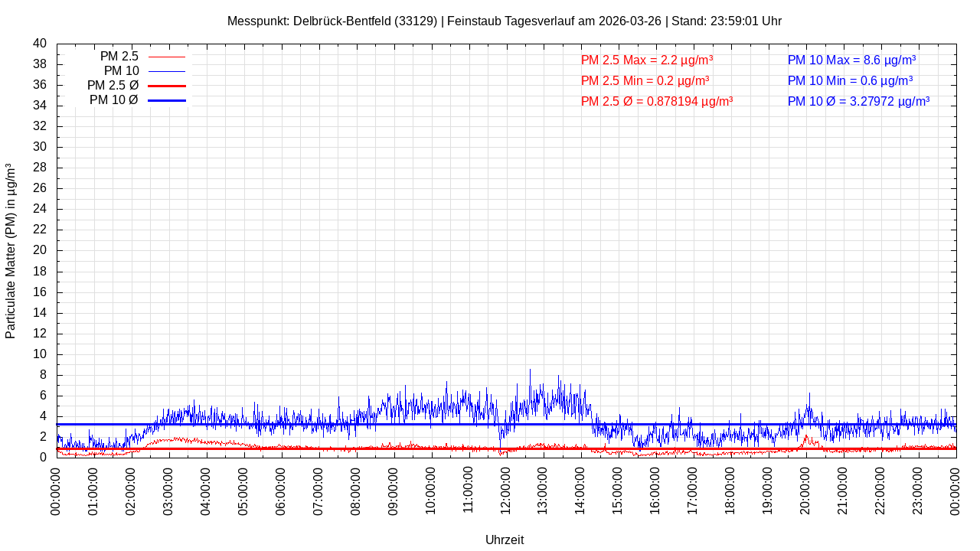
Task: Click the PM 2.5 Max value text
Action: click(x=647, y=60)
